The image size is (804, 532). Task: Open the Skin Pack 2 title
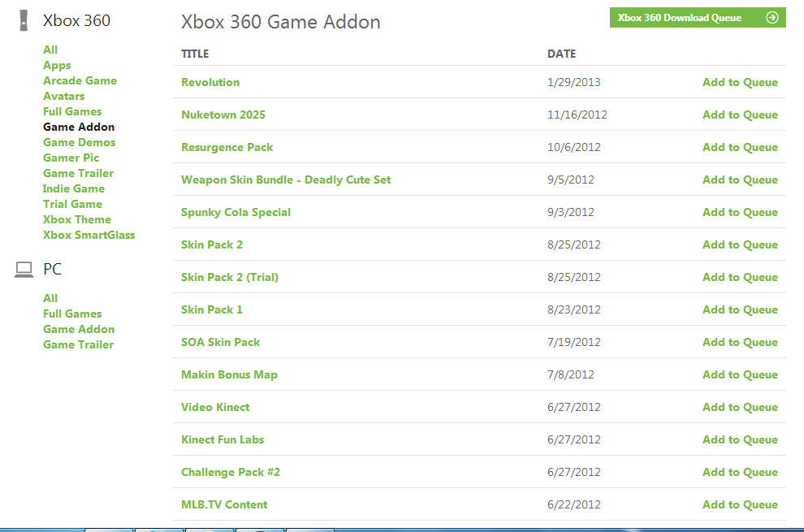212,244
